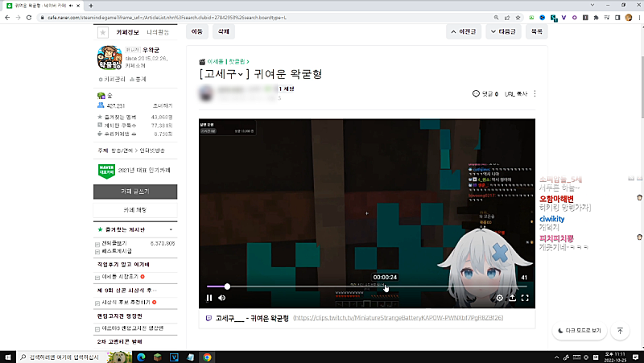Click the browser back arrow
The image size is (644, 363).
(x=7, y=18)
